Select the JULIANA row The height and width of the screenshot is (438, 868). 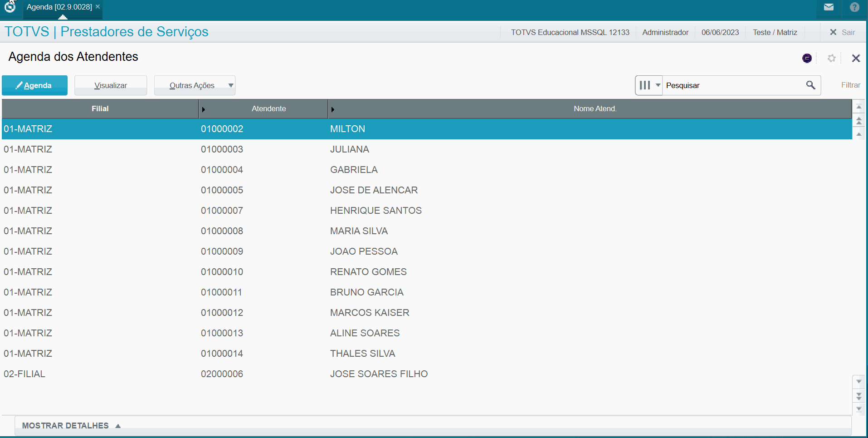point(427,149)
